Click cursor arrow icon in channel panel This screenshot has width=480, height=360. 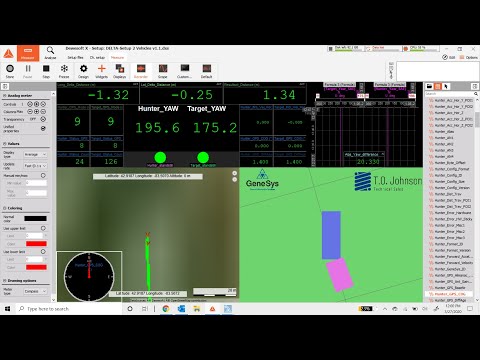446,86
